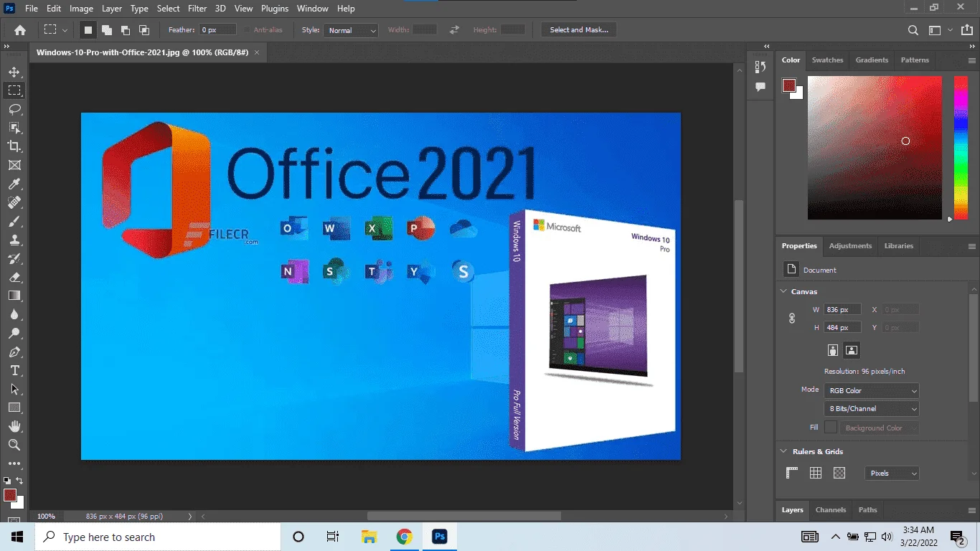Choose New selection mode

[x=88, y=30]
